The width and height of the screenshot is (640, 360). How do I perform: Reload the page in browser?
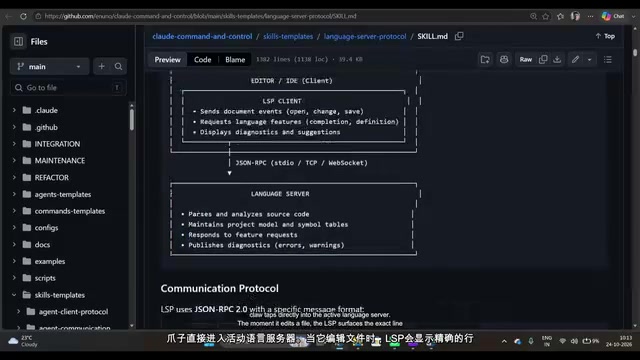(23, 16)
